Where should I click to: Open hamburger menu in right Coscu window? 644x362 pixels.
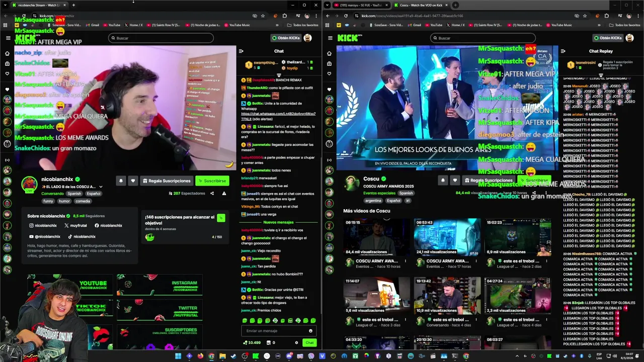coord(330,38)
